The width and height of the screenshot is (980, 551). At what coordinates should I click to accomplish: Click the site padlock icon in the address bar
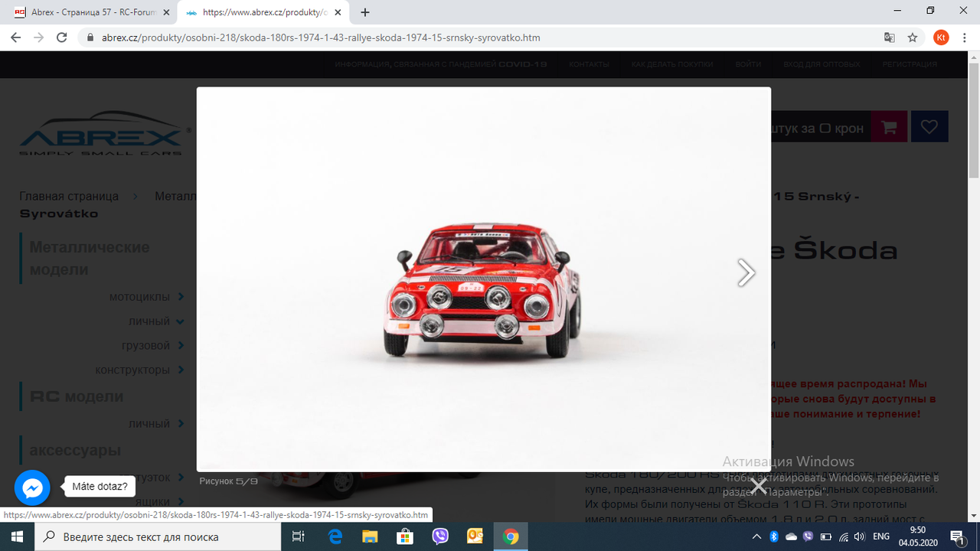(x=90, y=37)
